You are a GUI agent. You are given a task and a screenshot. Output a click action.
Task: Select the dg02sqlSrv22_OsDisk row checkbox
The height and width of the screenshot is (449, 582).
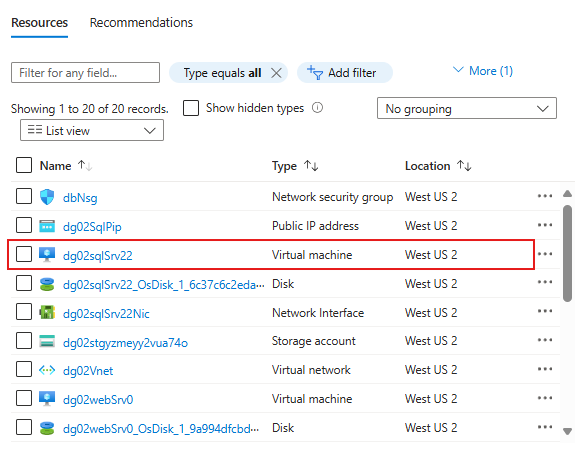click(24, 283)
